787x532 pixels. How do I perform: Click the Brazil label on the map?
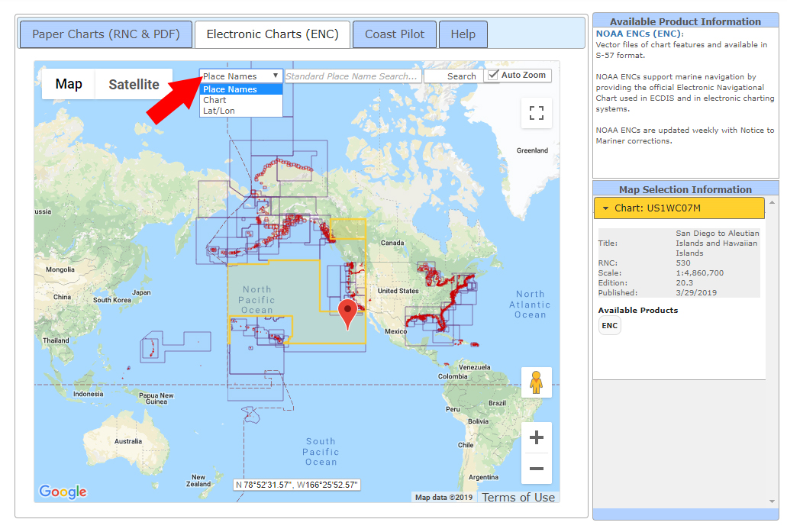pyautogui.click(x=497, y=404)
